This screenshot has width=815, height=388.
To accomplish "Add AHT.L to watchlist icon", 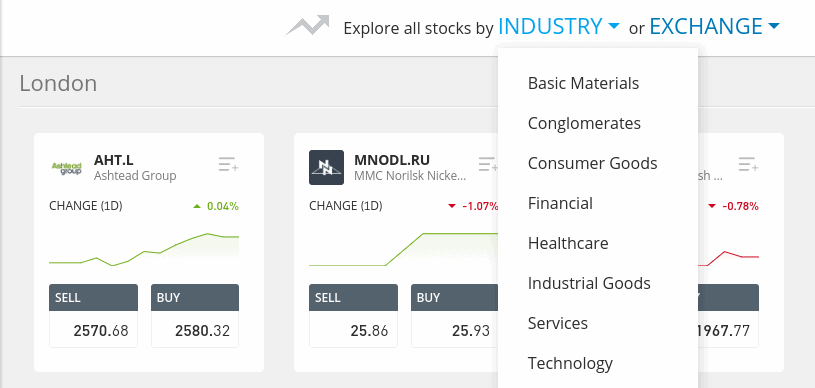I will point(228,164).
